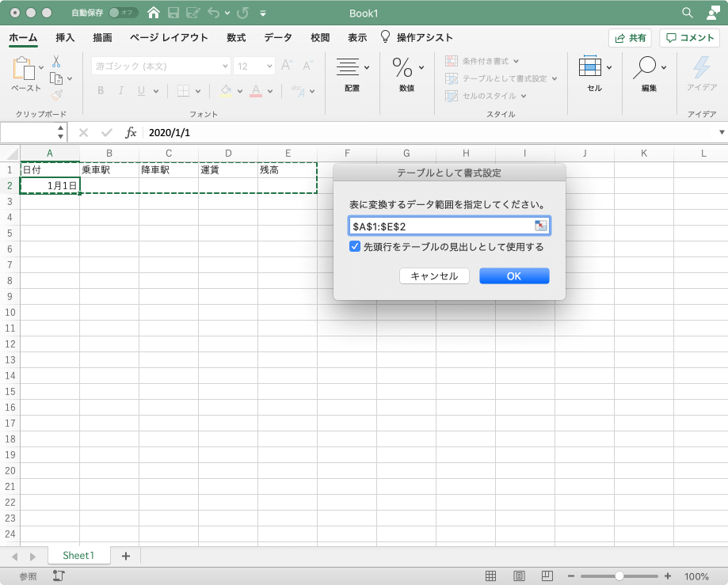Click the Sheet1 worksheet tab
Viewport: 728px width, 585px height.
pos(78,555)
